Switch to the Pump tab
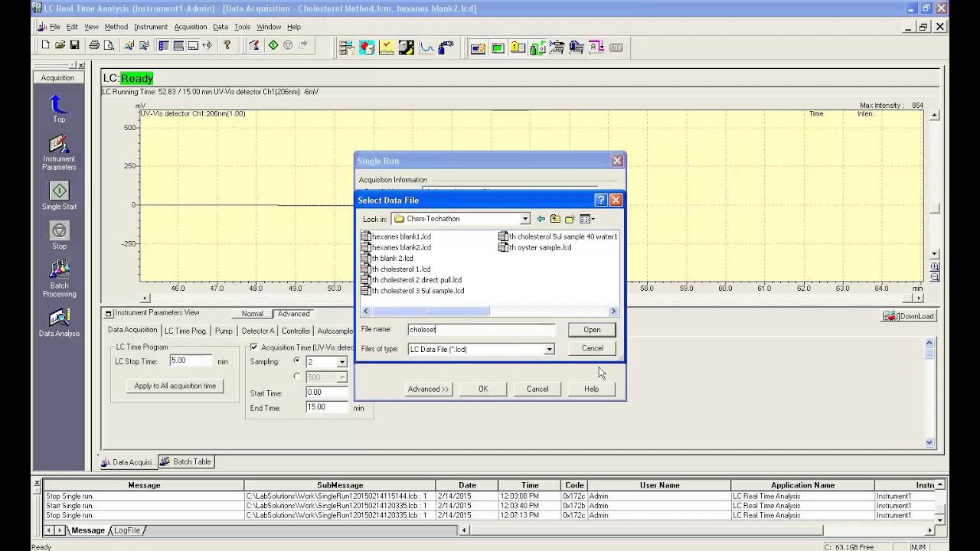This screenshot has height=551, width=980. tap(224, 331)
